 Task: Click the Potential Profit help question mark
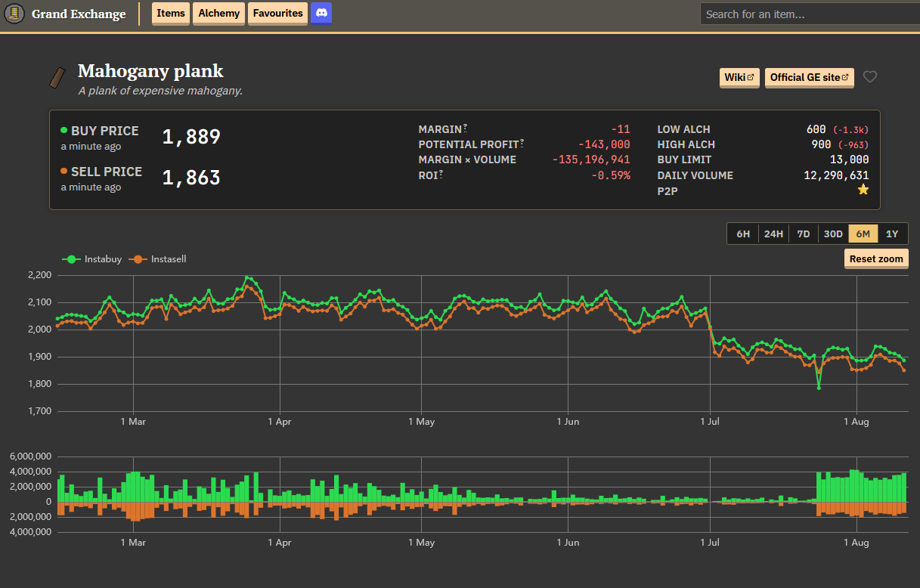pos(522,143)
